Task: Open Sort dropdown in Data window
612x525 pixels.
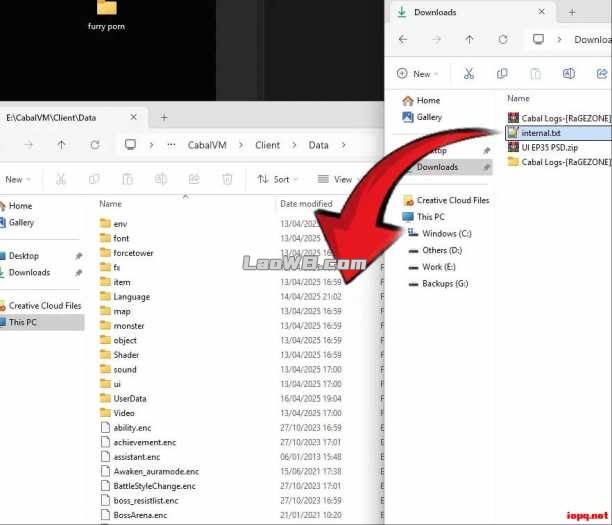Action: (278, 179)
